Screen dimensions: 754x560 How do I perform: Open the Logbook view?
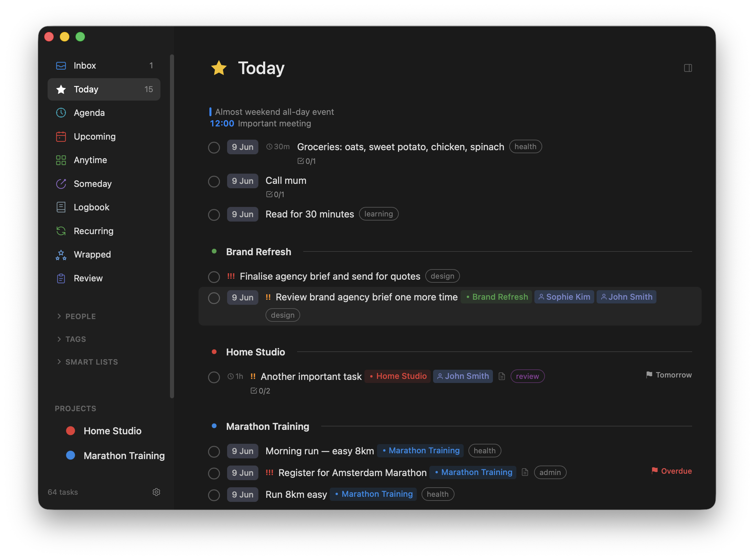pos(104,207)
